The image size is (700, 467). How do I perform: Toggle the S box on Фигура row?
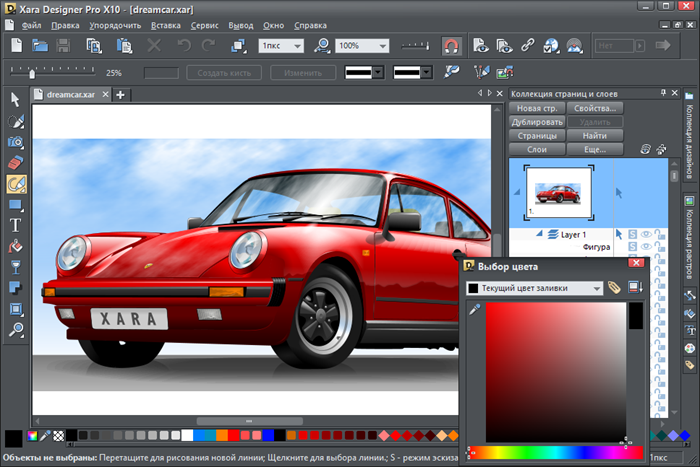click(633, 246)
